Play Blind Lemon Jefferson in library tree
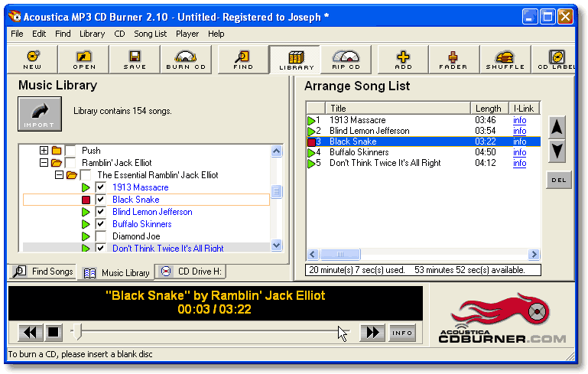The image size is (588, 374). 86,212
